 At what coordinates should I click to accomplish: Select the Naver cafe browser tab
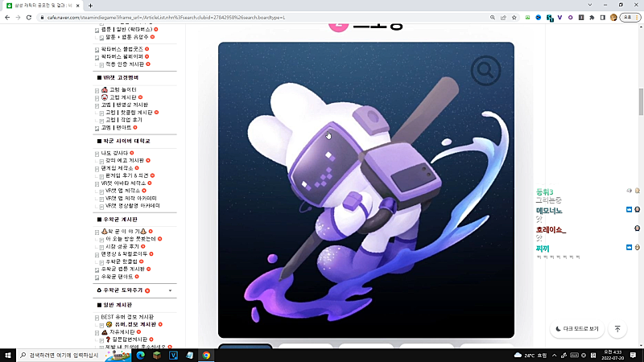coord(43,6)
